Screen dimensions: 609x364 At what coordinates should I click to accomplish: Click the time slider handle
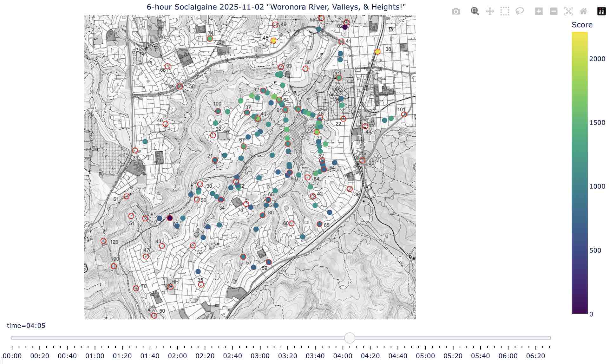click(x=350, y=338)
